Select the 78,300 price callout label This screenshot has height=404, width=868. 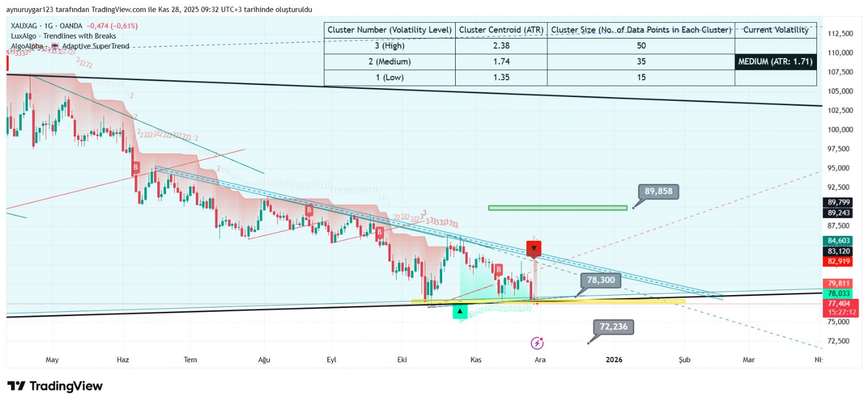[x=601, y=280]
